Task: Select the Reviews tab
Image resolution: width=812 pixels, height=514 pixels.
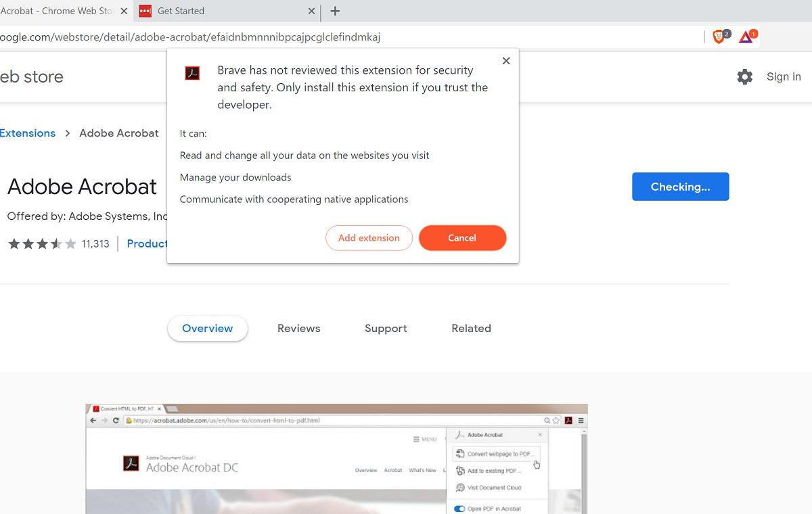Action: coord(298,328)
